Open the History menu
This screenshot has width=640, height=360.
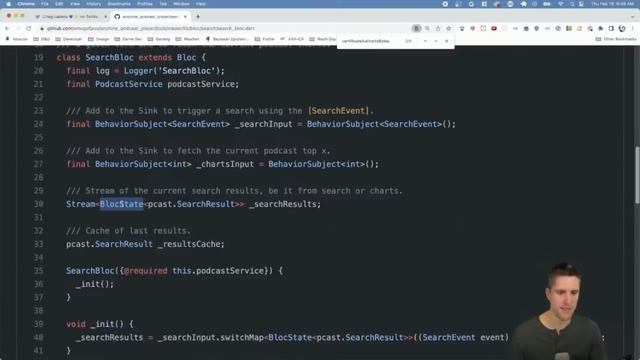pos(93,4)
